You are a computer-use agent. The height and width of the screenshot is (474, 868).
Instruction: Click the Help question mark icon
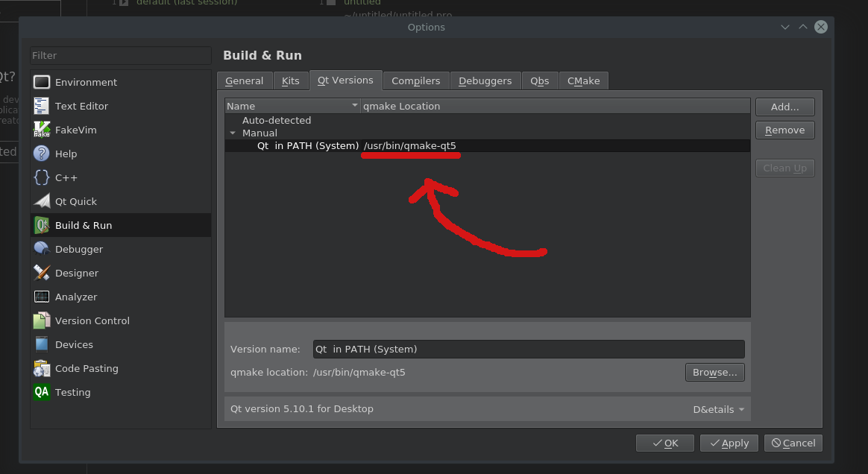click(42, 154)
